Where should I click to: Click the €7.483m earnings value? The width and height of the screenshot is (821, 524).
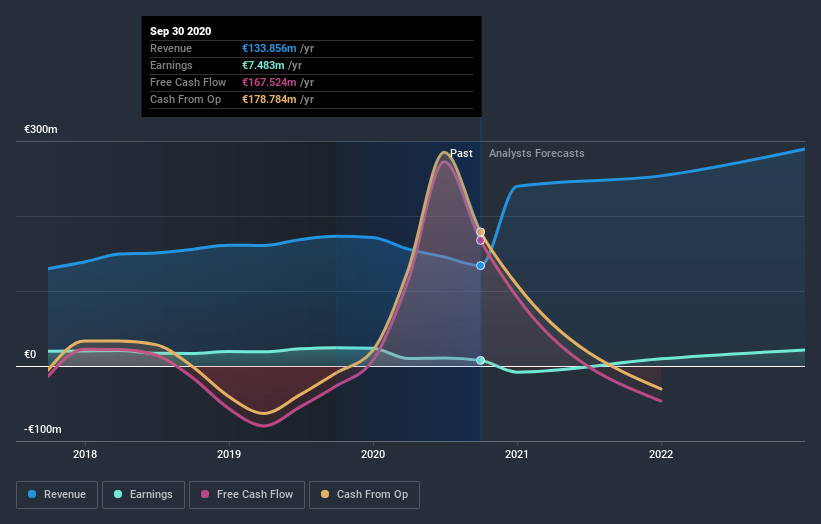[263, 65]
